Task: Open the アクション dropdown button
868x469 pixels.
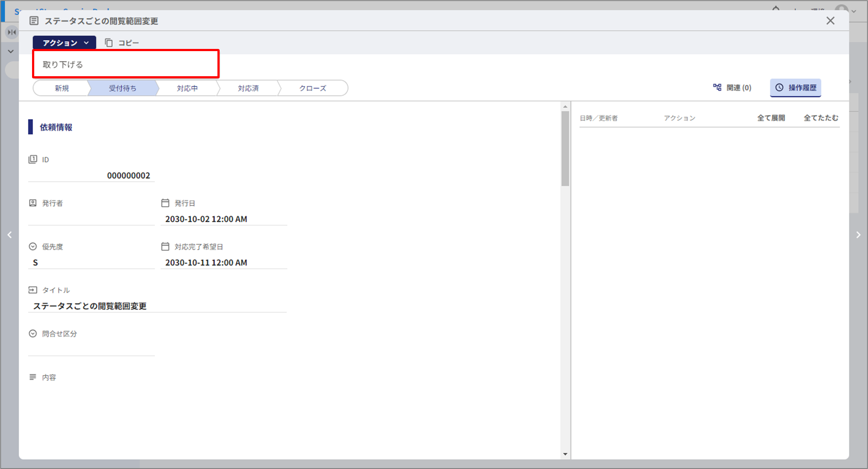Action: coord(65,43)
